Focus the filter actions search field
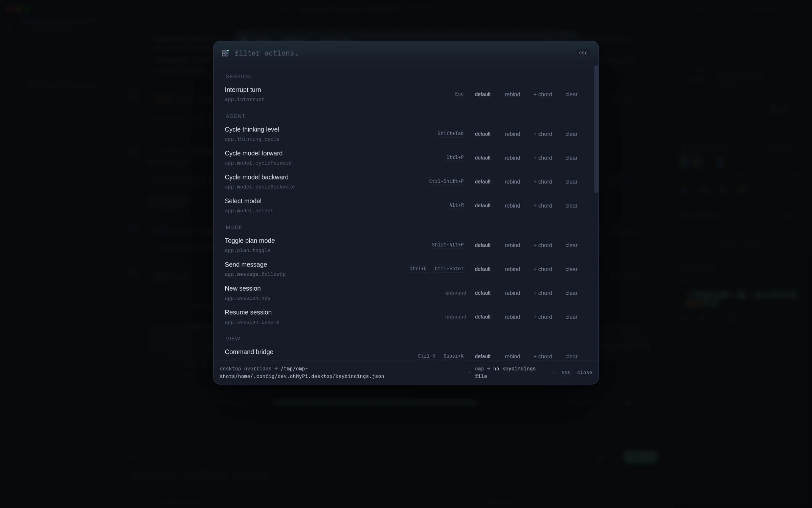812x508 pixels. tap(403, 53)
